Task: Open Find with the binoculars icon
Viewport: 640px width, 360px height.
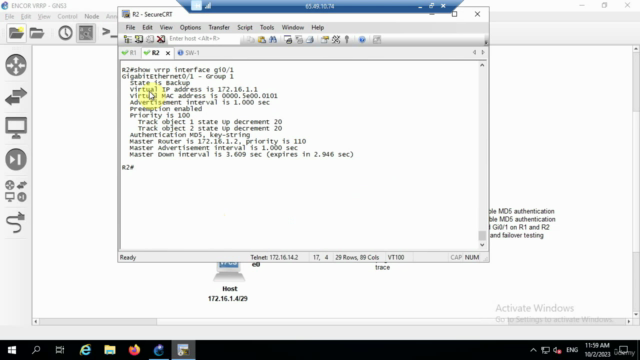Action: click(273, 39)
